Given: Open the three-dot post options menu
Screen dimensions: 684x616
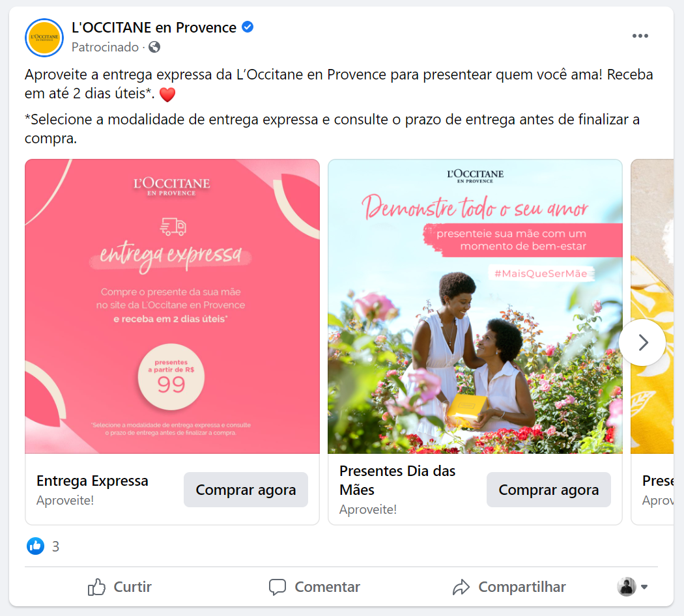Looking at the screenshot, I should click(640, 36).
